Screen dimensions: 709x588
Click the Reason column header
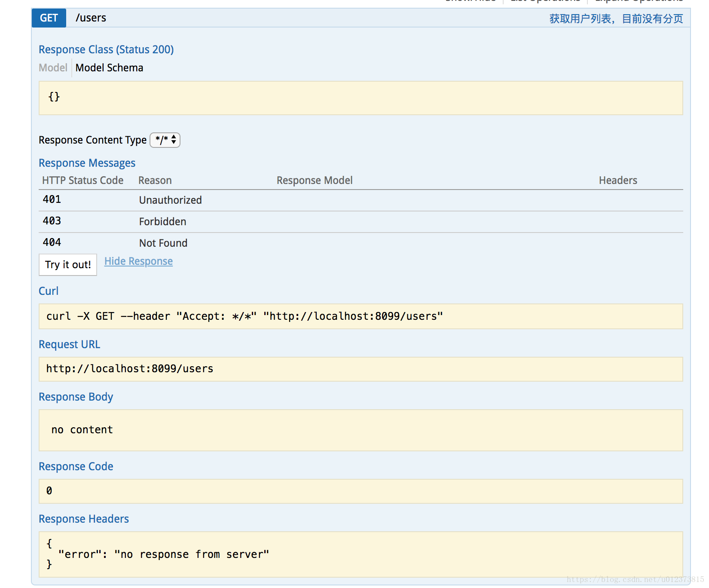tap(155, 181)
